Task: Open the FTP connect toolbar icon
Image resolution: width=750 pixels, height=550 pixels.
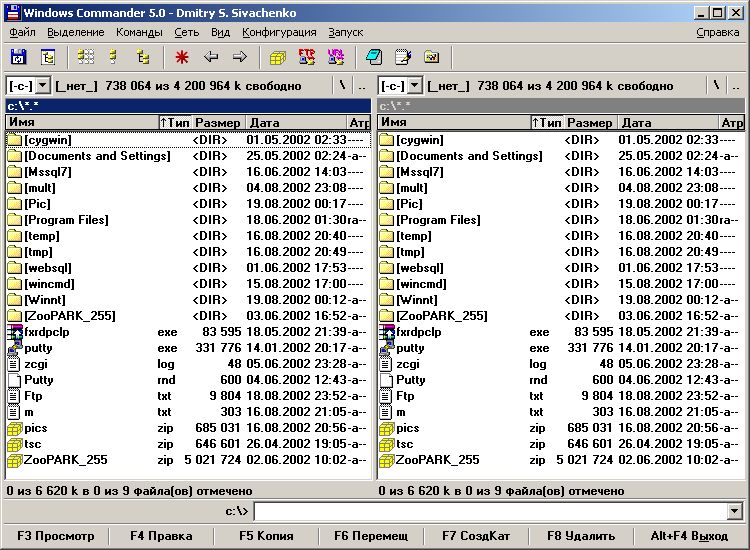Action: coord(307,57)
